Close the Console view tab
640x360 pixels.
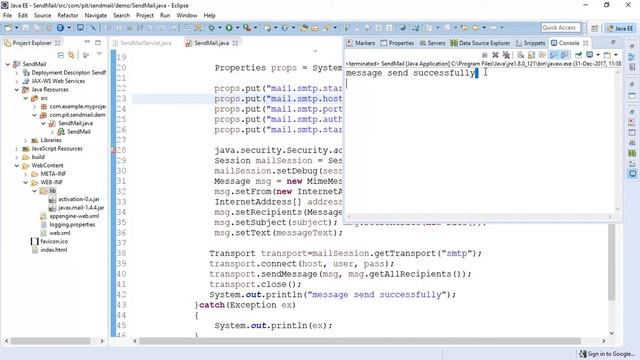click(586, 43)
